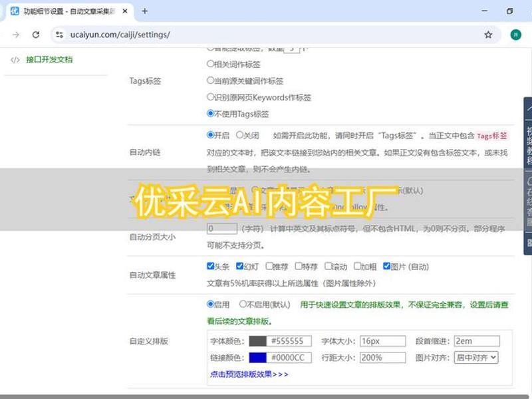The width and height of the screenshot is (532, 399).
Task: Open the green profile avatar
Action: tap(516, 35)
